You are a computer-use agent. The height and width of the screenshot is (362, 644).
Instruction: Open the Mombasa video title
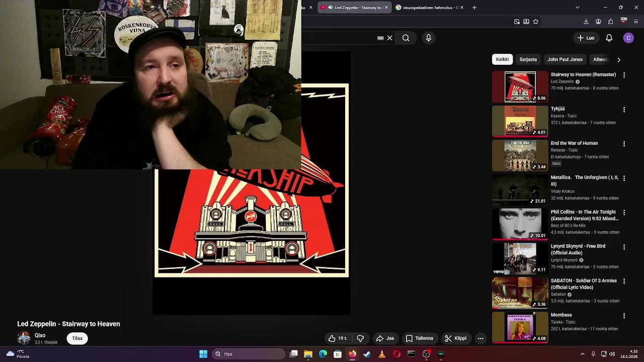[x=561, y=315]
